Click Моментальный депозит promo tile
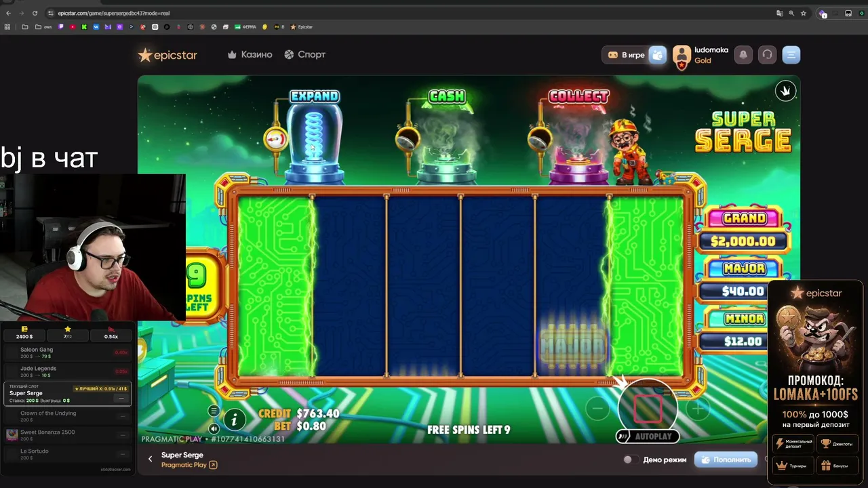Viewport: 868px width, 488px height. tap(793, 444)
